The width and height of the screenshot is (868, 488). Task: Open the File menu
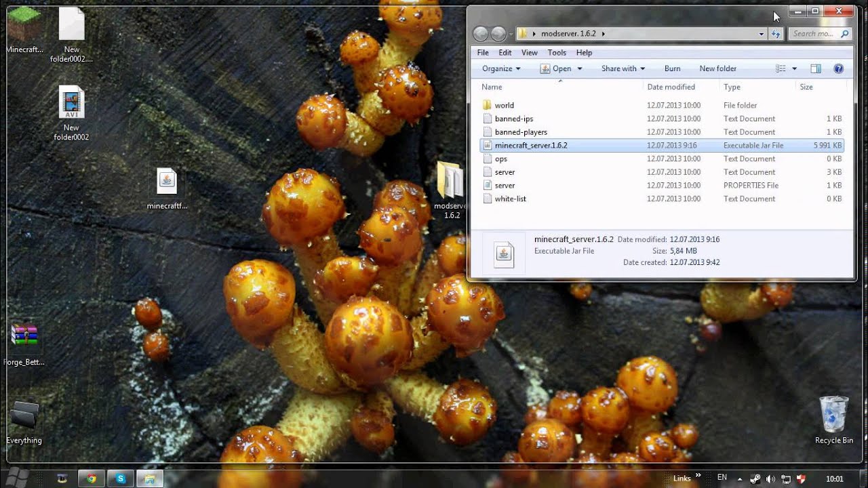click(x=483, y=52)
